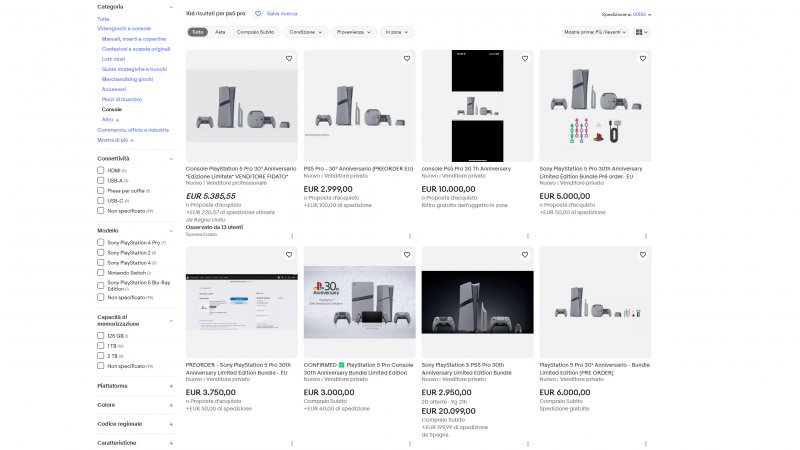Click the heart on the EUR 5.000,00 listing
This screenshot has width=800, height=450.
[642, 59]
